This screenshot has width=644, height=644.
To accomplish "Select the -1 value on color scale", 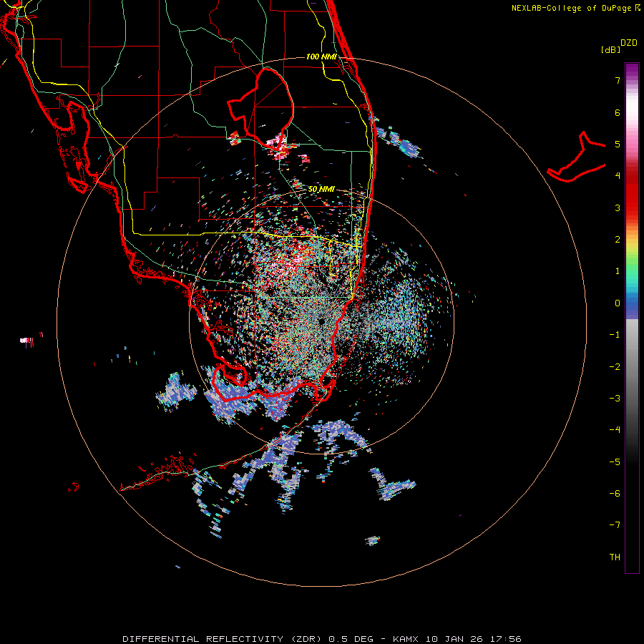I will 615,335.
